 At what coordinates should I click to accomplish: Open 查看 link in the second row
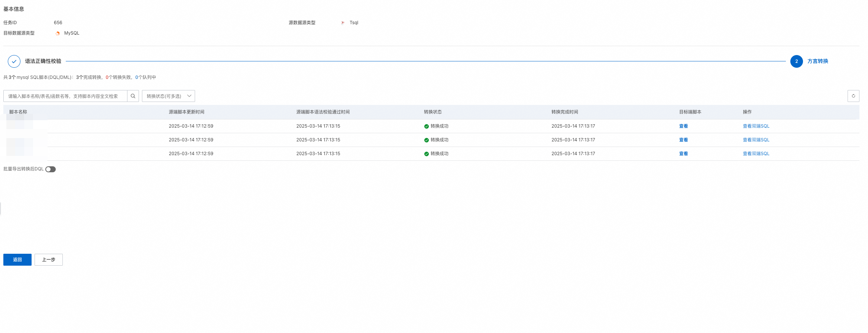[683, 140]
